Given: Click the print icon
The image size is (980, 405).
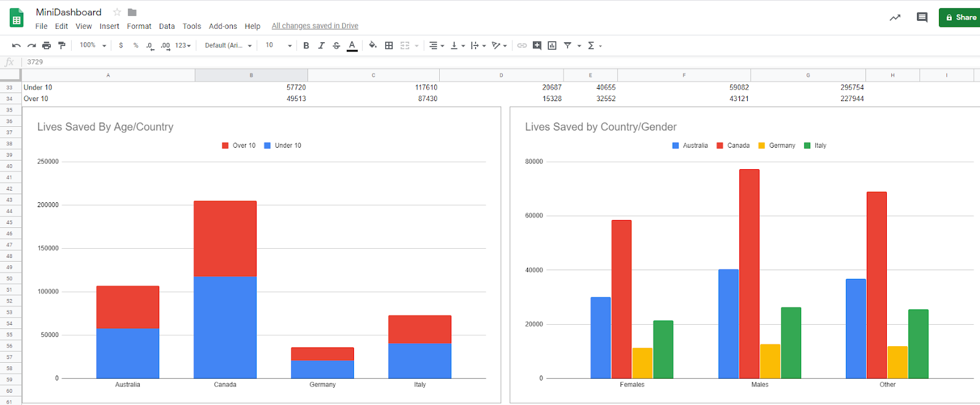Looking at the screenshot, I should [x=47, y=45].
